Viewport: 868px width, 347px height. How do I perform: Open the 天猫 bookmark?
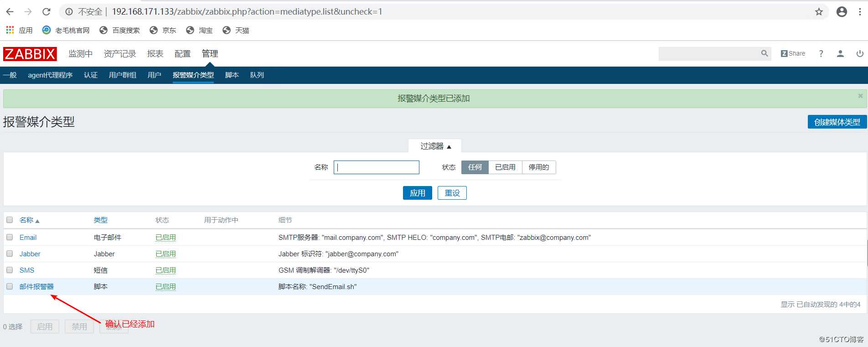(x=236, y=30)
